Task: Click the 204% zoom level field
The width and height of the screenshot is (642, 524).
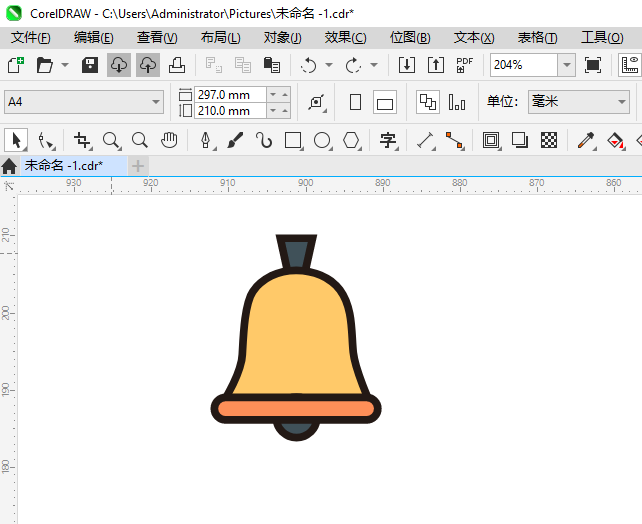Action: [524, 65]
